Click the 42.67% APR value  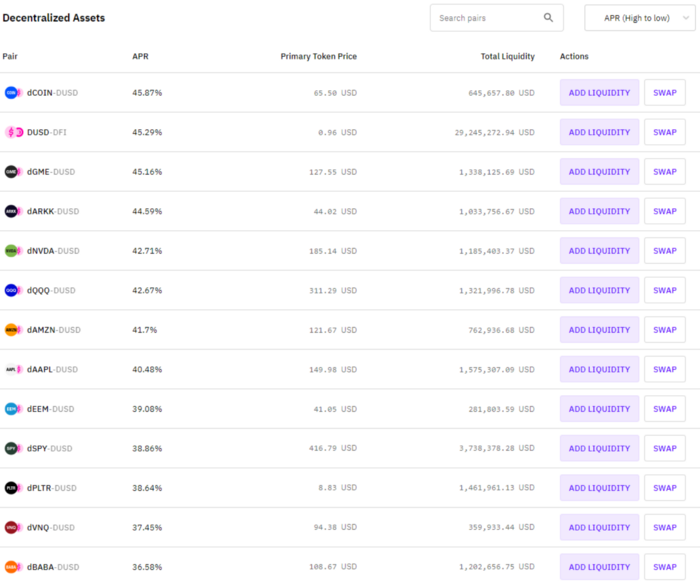pos(147,290)
